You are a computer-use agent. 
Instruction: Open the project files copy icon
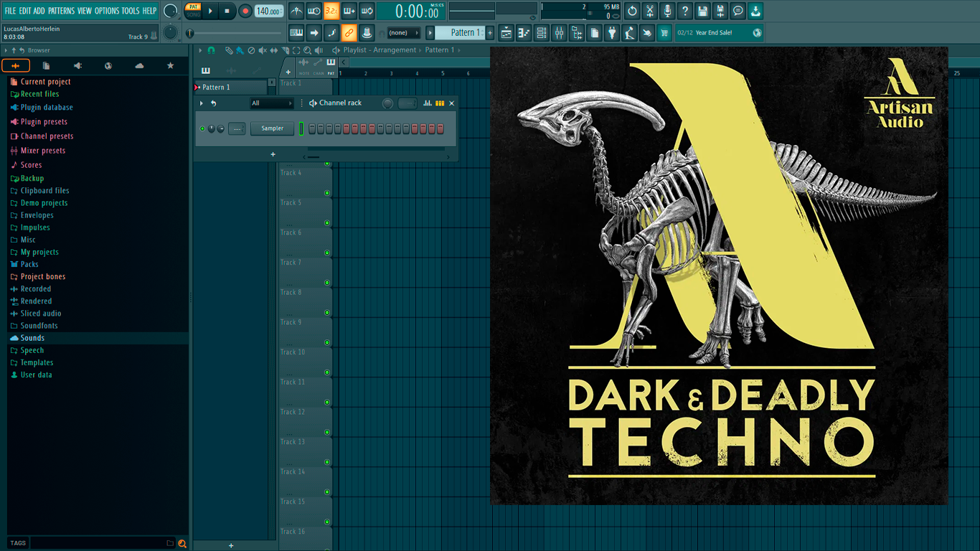(x=595, y=33)
